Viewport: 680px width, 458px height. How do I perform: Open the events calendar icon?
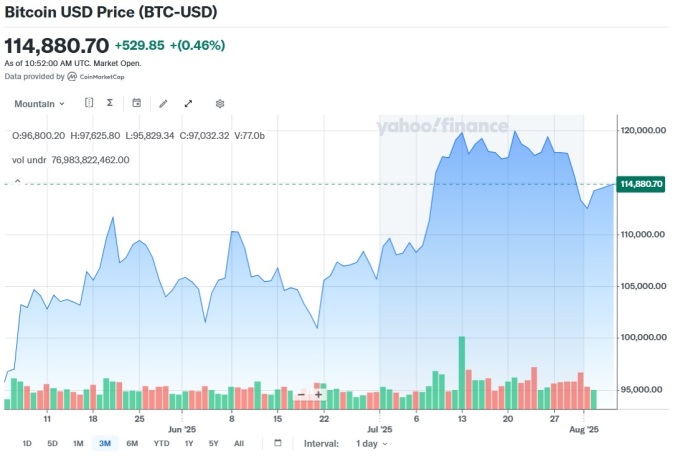(x=136, y=103)
